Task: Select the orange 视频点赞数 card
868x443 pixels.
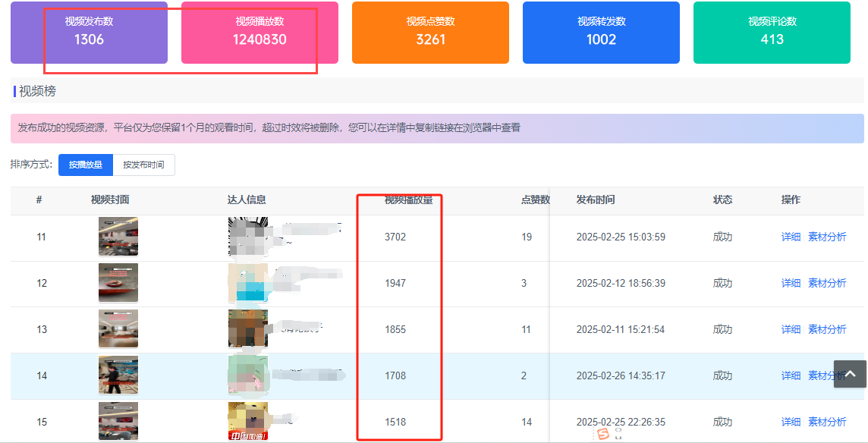Action: point(430,33)
